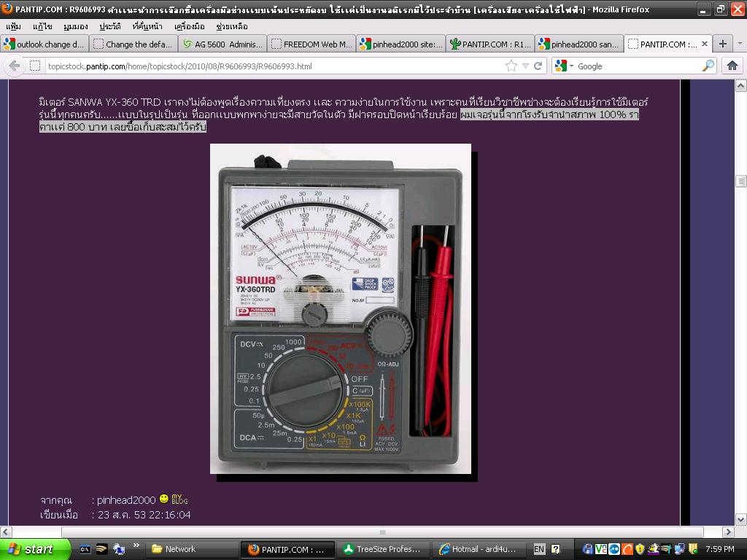Screen dimensions: 747x560
Task: Open the ช่วยเหลือ (Help) menu
Action: [232, 26]
